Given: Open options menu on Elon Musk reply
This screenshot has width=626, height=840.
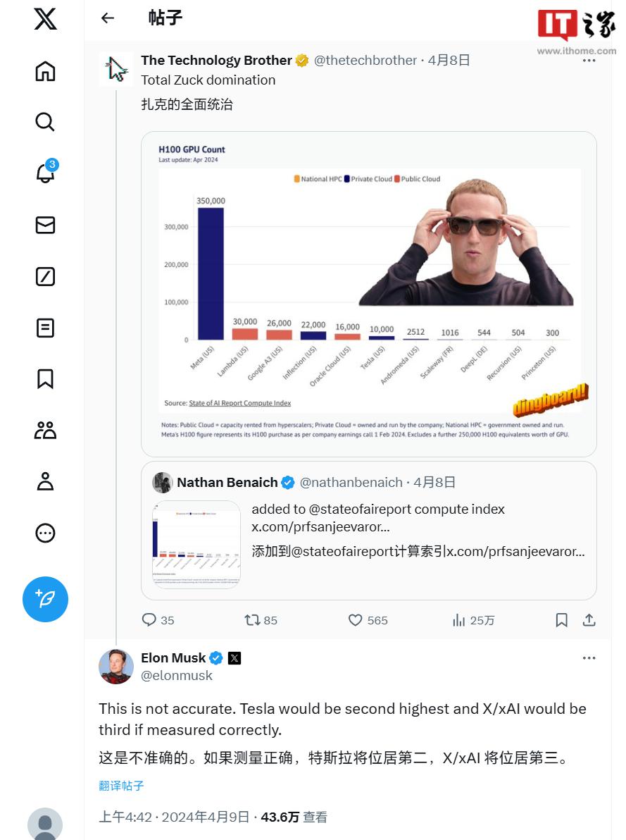Looking at the screenshot, I should [589, 658].
